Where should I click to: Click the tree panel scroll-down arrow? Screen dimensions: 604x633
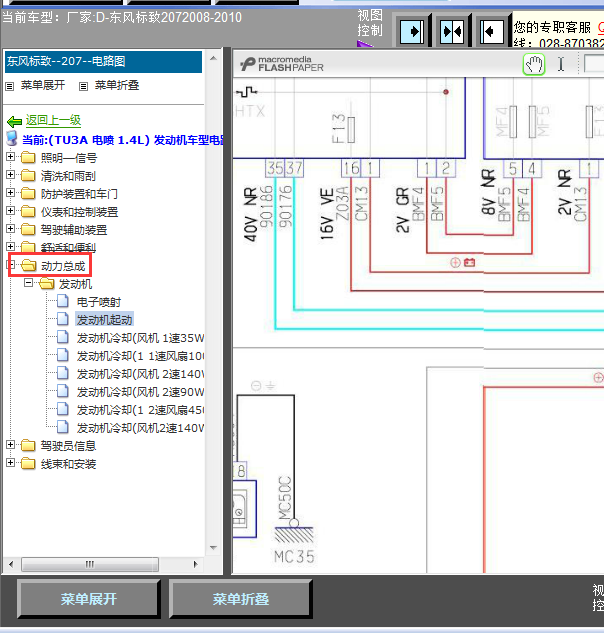(214, 548)
